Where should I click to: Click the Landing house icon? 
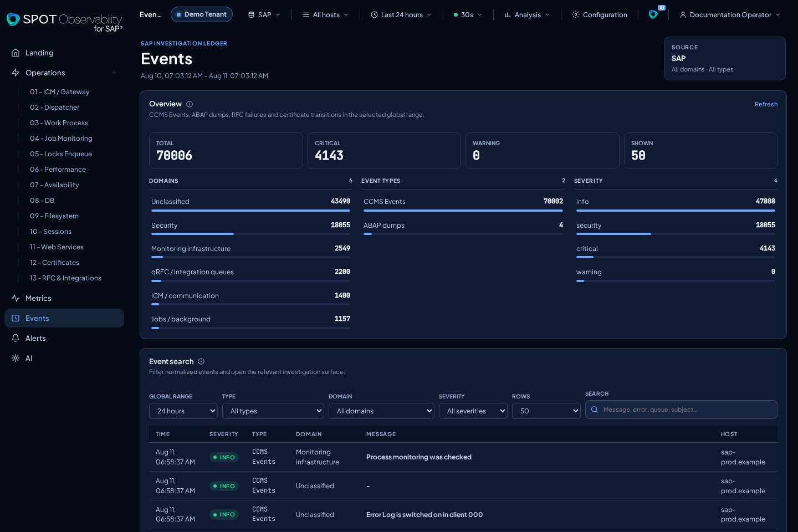(16, 53)
